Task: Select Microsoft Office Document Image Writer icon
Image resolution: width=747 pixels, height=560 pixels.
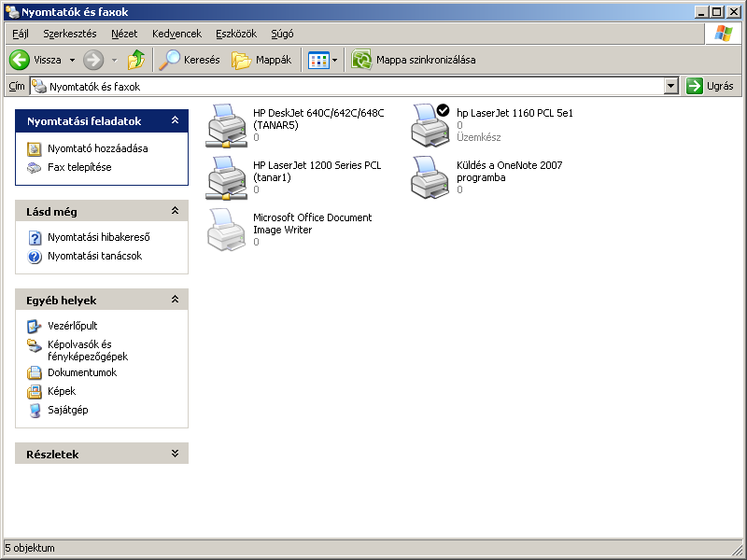Action: coord(227,230)
